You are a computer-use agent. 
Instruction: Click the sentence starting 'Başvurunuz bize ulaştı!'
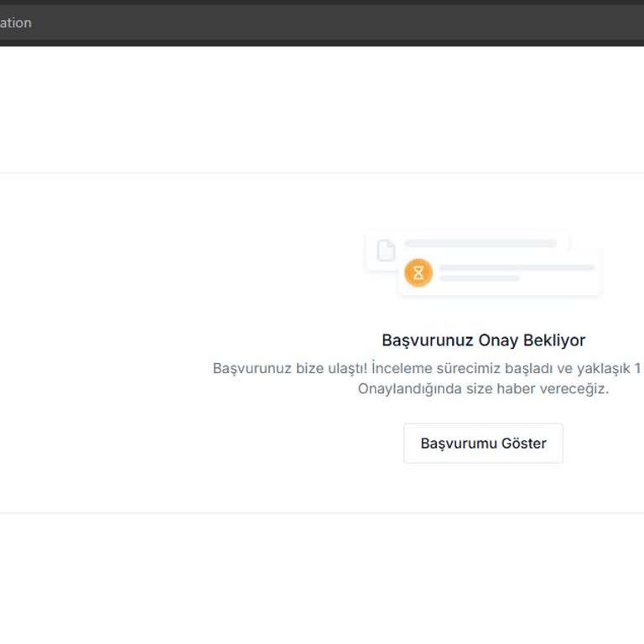coord(427,368)
